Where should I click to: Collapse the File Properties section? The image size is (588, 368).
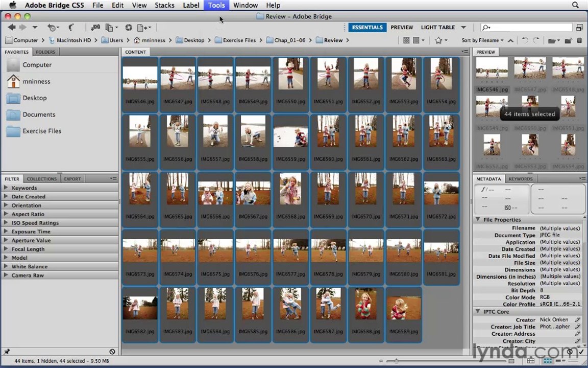click(478, 219)
